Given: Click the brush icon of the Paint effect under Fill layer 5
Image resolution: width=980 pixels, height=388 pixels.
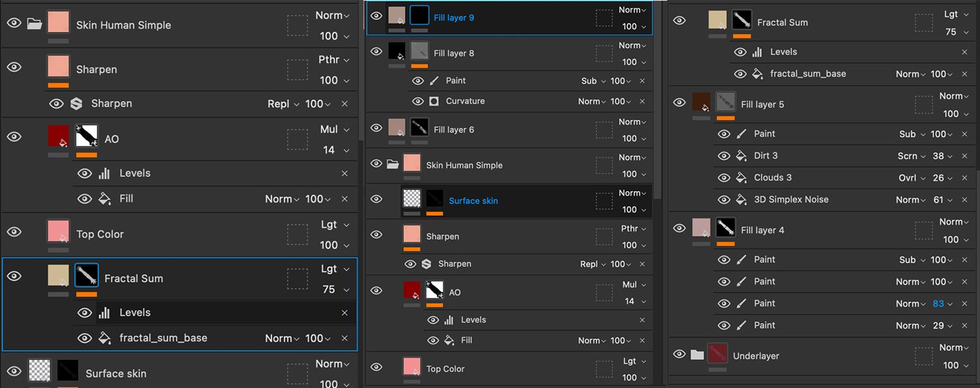Looking at the screenshot, I should (741, 134).
